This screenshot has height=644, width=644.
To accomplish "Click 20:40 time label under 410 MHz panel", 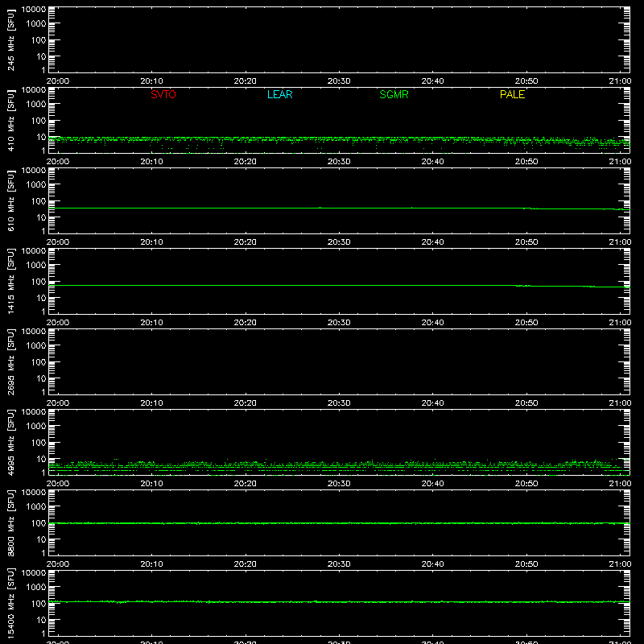I will [x=432, y=162].
